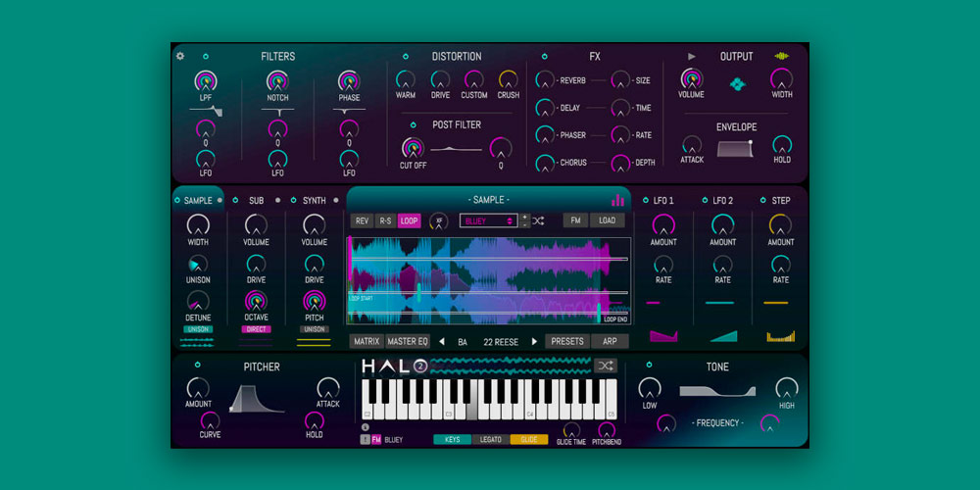Screen dimensions: 980x490
Task: Click the shuffle icon beside the HALO logo
Action: pyautogui.click(x=606, y=366)
